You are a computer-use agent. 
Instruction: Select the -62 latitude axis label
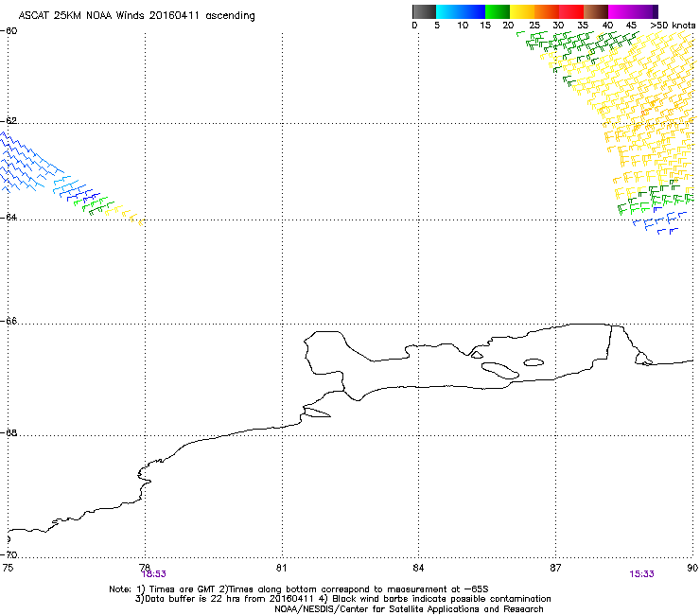tap(9, 121)
